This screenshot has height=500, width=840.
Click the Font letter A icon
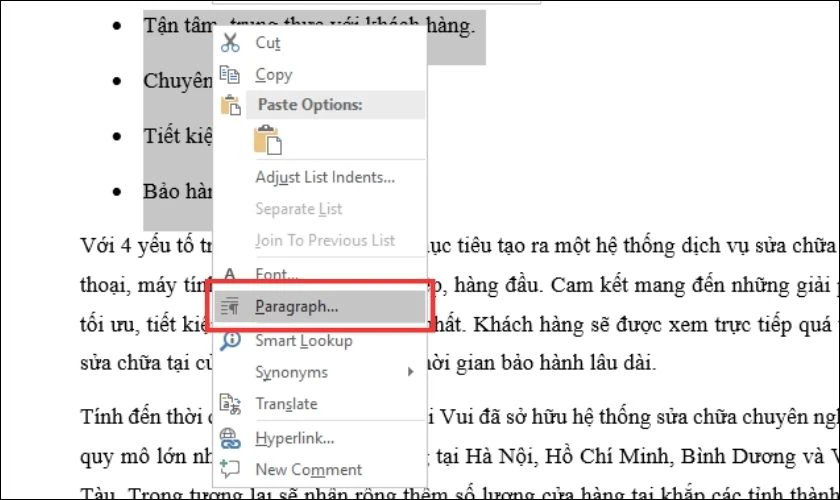pos(230,273)
